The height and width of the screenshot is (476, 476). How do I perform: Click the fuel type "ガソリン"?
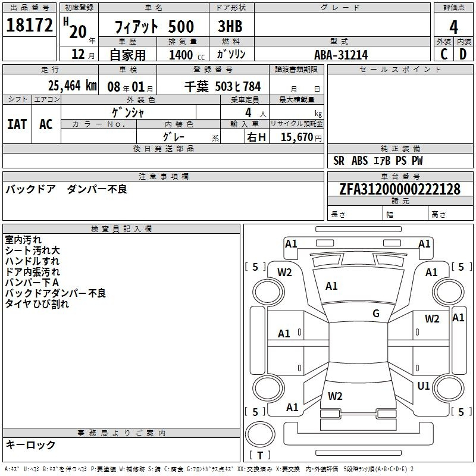[231, 54]
